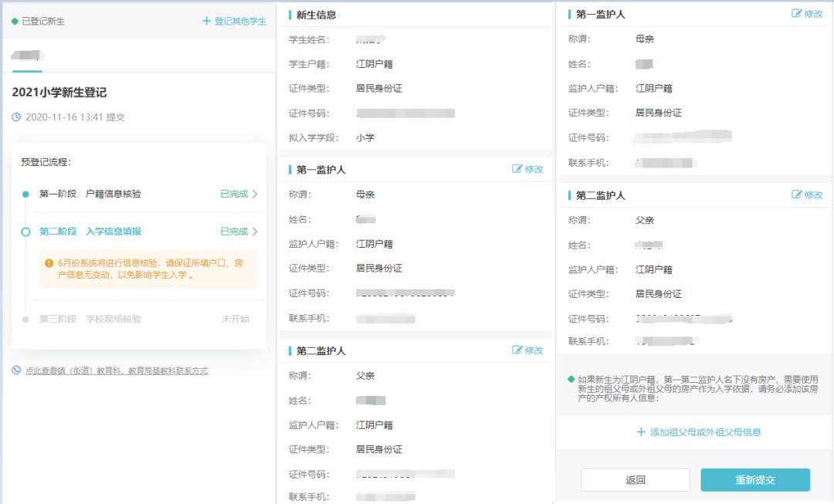Click the 返回 button

tap(636, 480)
